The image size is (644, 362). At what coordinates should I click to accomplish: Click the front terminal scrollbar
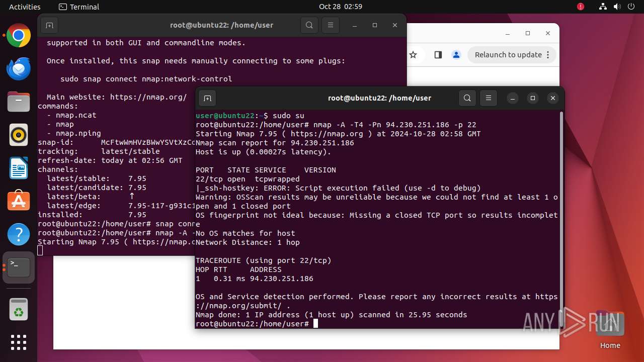tap(561, 219)
